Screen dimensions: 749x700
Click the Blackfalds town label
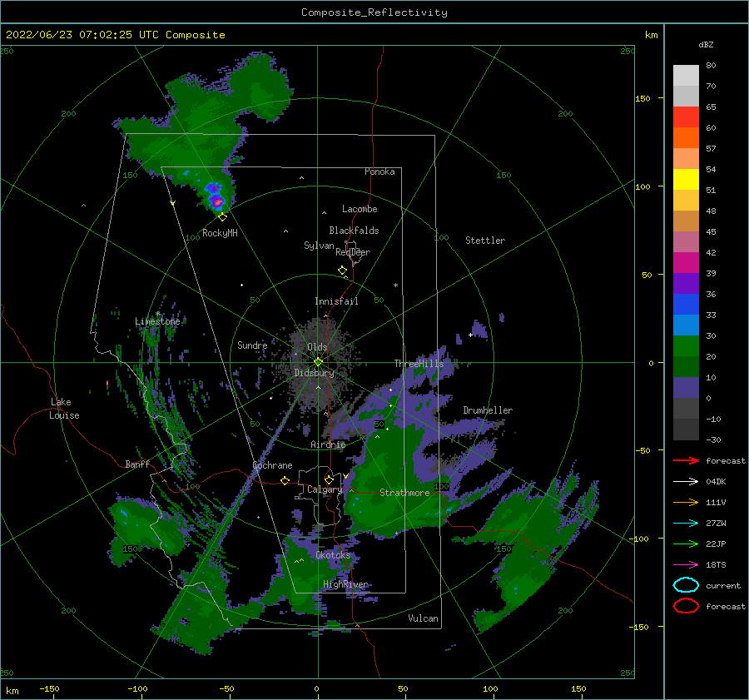click(x=354, y=231)
